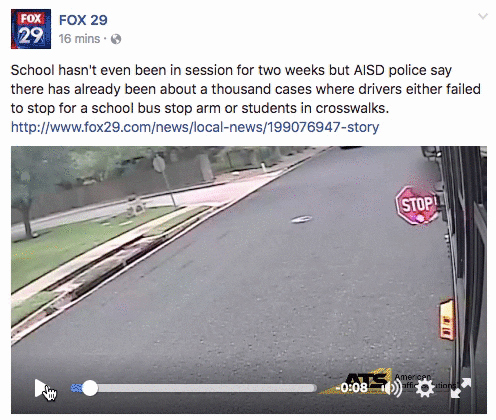496x420 pixels.
Task: Seek to the middle of the progress bar
Action: pyautogui.click(x=194, y=388)
